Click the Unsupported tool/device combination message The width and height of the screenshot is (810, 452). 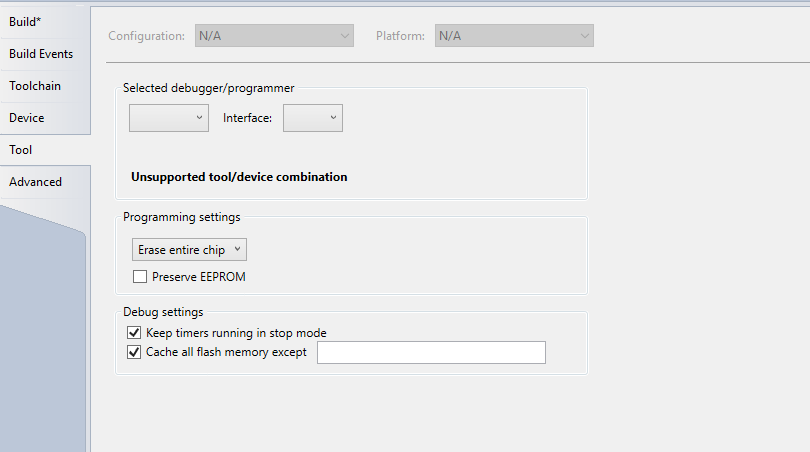click(x=239, y=177)
